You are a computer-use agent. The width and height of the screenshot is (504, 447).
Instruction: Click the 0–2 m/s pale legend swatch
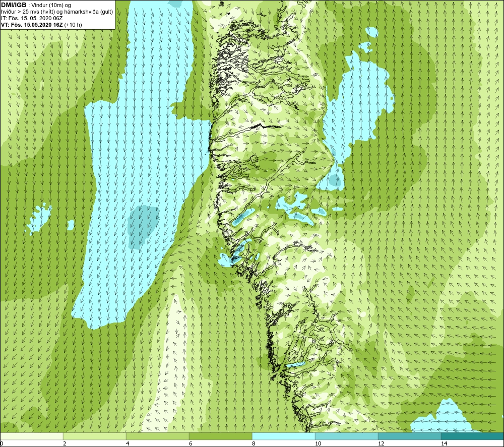pyautogui.click(x=31, y=436)
